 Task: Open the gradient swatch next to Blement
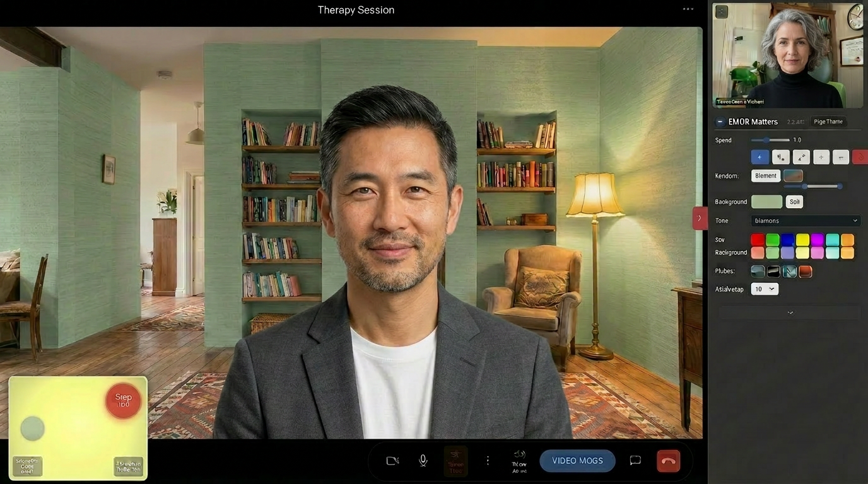coord(793,176)
